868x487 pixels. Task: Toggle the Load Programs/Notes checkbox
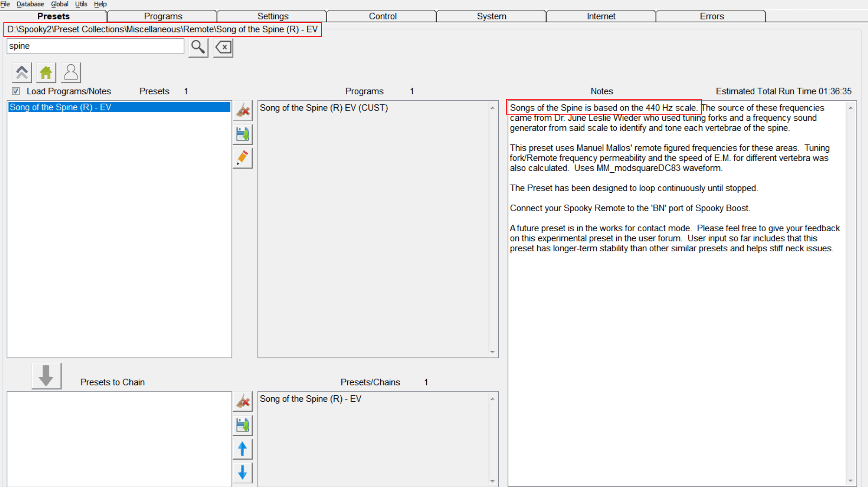coord(16,91)
